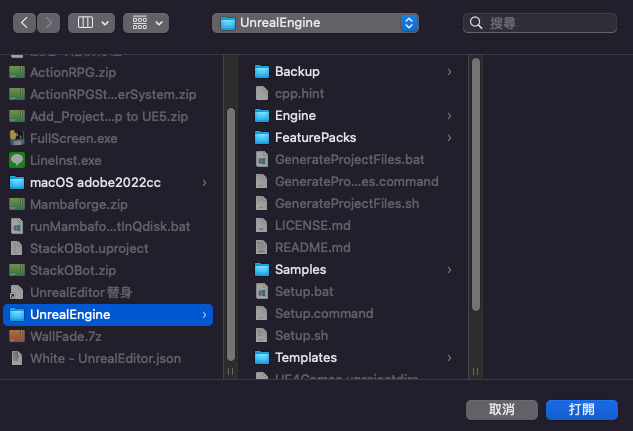Expand the Engine folder chevron
The image size is (633, 431).
tap(449, 116)
